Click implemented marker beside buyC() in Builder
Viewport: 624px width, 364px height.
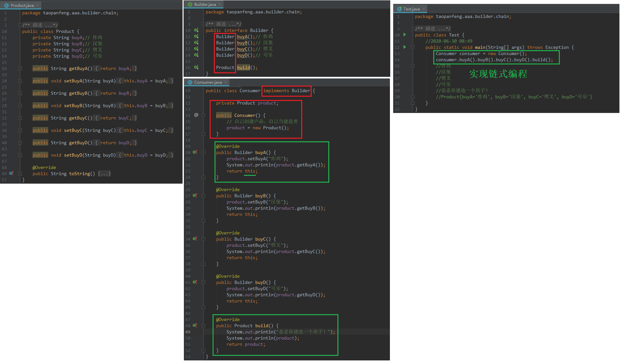pyautogui.click(x=196, y=49)
